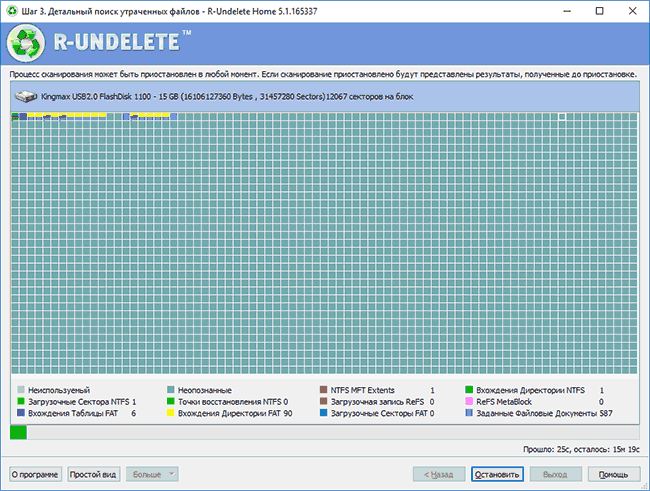This screenshot has width=650, height=491.
Task: Click the "Неопознанные" legend label
Action: (x=205, y=390)
